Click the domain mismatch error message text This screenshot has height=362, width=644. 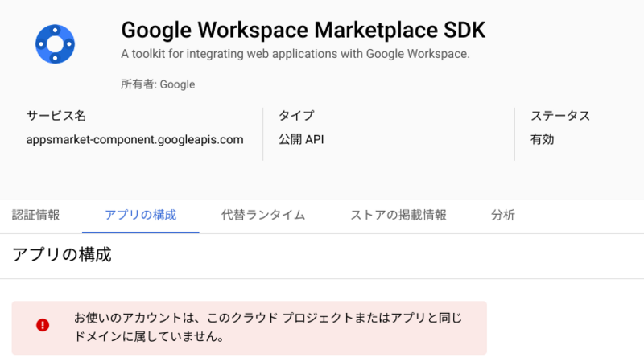tap(268, 327)
